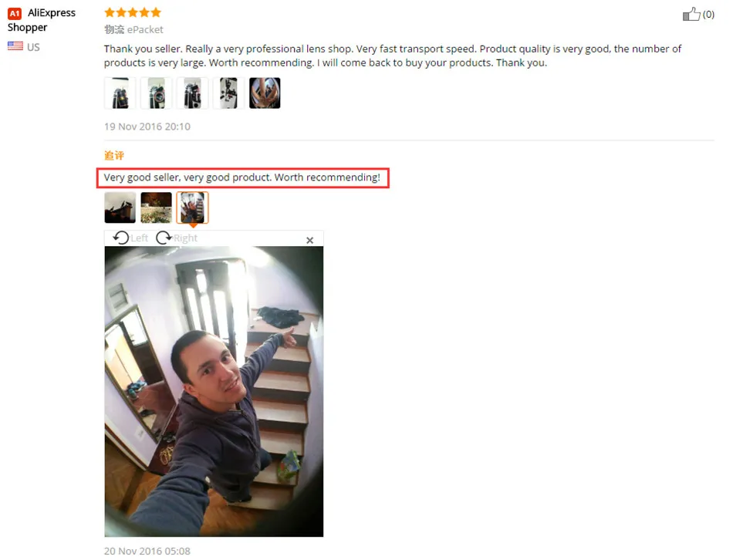The image size is (733, 560).
Task: Rotate the photo right with clockwise arrow
Action: click(x=164, y=238)
